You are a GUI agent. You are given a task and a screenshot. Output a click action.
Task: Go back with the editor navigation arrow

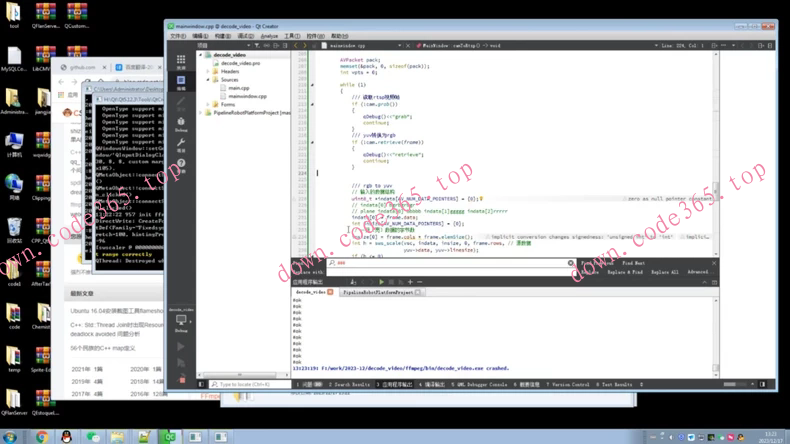(298, 45)
